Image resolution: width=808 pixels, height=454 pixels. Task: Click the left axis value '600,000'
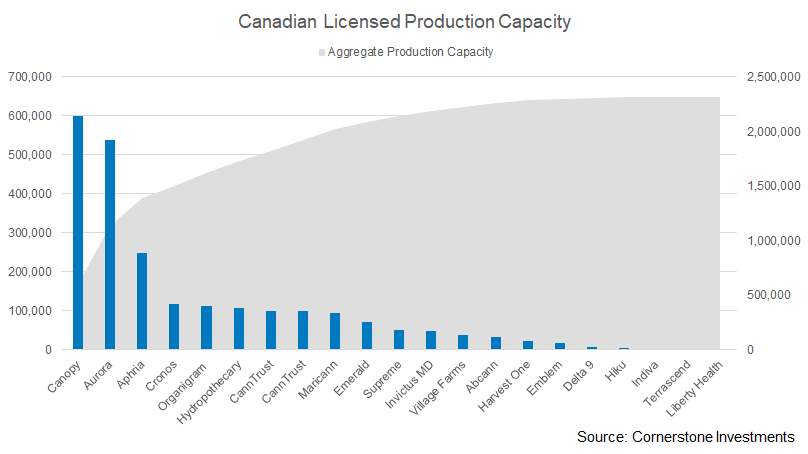coord(30,116)
